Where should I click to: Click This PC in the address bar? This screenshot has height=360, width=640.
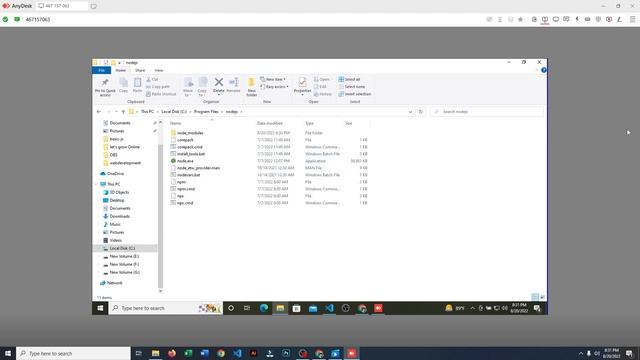tap(147, 111)
